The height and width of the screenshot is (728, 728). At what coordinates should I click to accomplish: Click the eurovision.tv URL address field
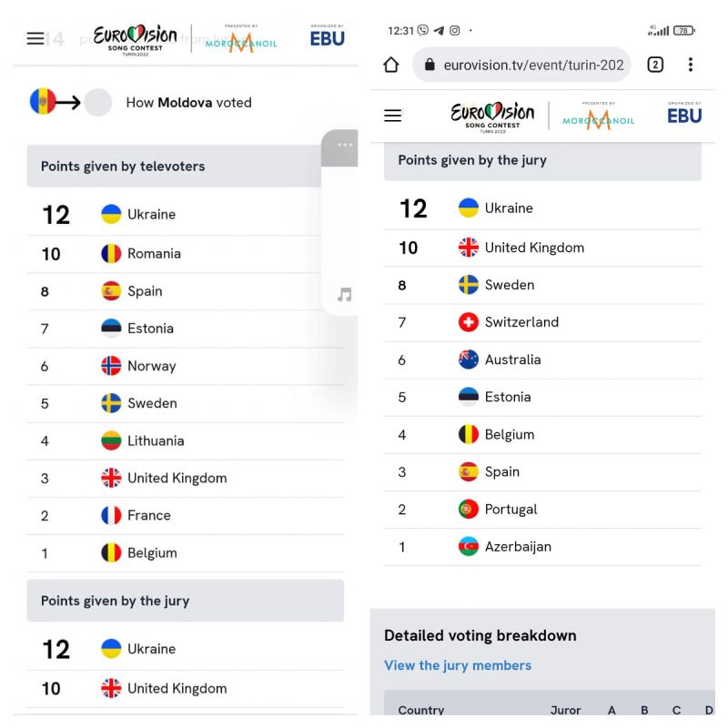[x=521, y=65]
